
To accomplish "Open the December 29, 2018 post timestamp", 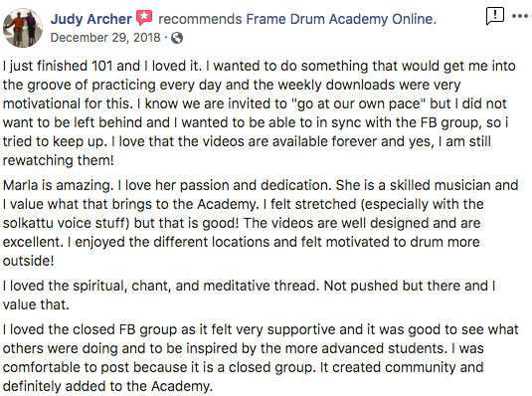I will coord(105,38).
